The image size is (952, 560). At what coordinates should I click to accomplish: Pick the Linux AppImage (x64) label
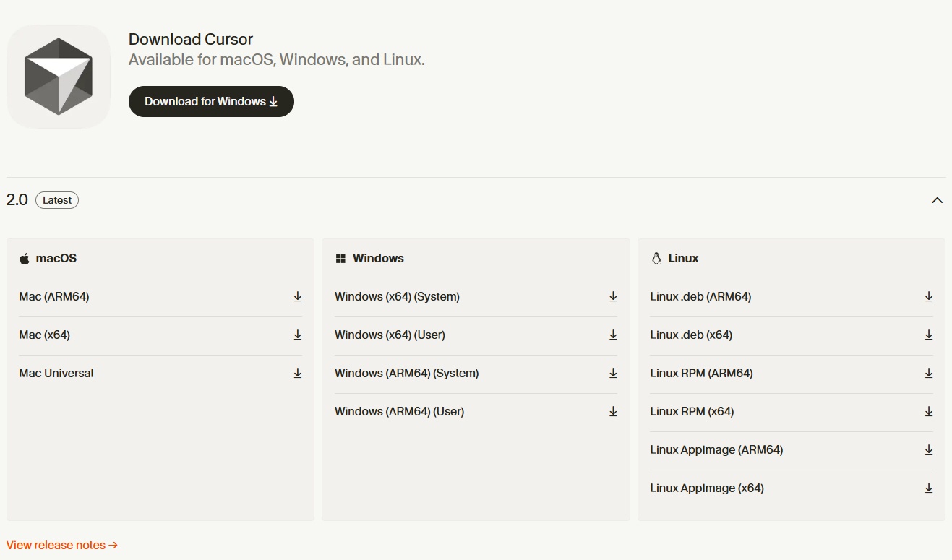tap(707, 488)
